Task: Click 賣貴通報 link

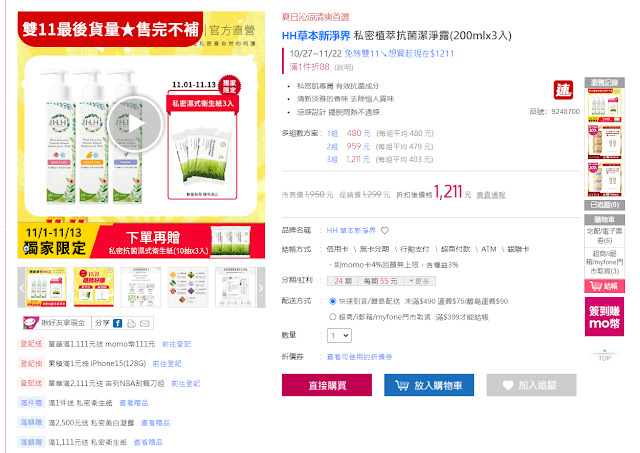Action: pos(491,195)
